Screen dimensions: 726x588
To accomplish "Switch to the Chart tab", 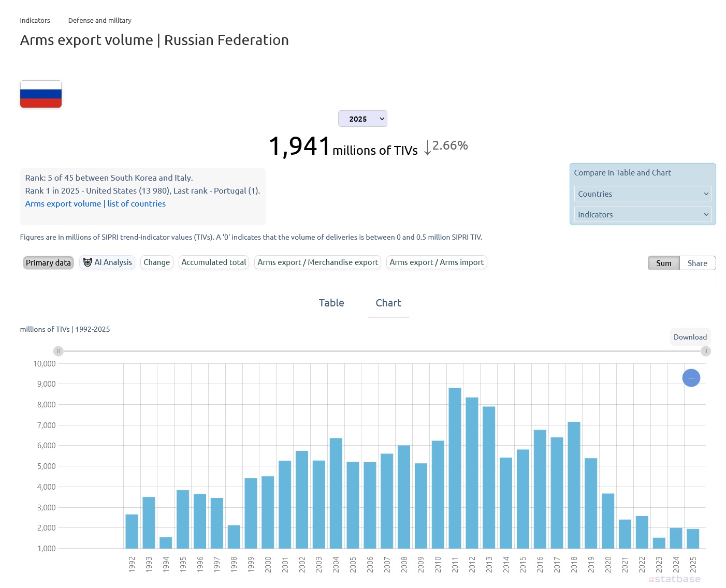I will click(x=388, y=303).
